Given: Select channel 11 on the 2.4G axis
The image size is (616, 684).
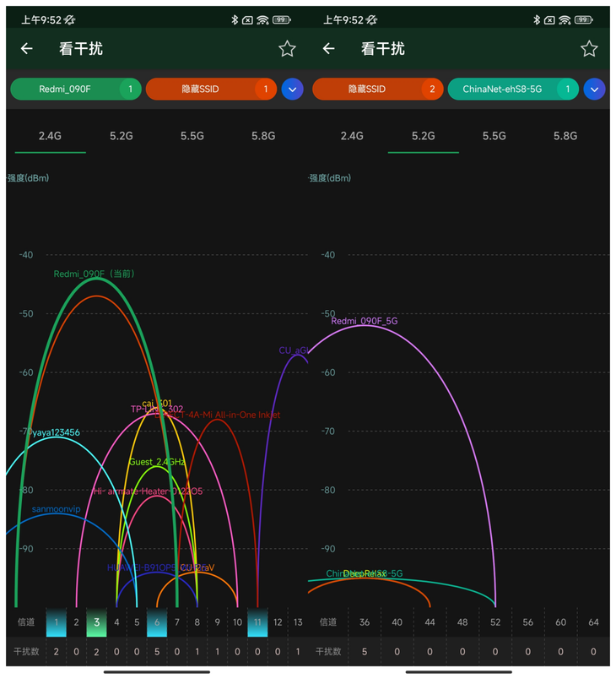Looking at the screenshot, I should [x=257, y=622].
